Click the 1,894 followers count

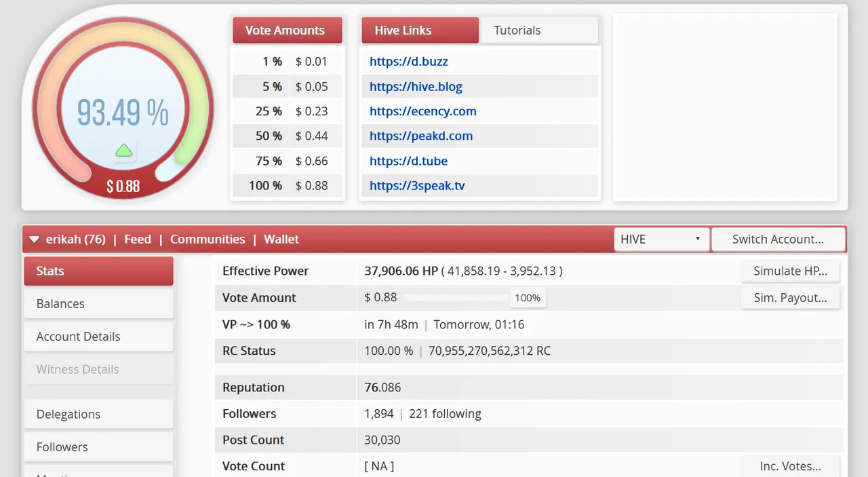pos(379,414)
